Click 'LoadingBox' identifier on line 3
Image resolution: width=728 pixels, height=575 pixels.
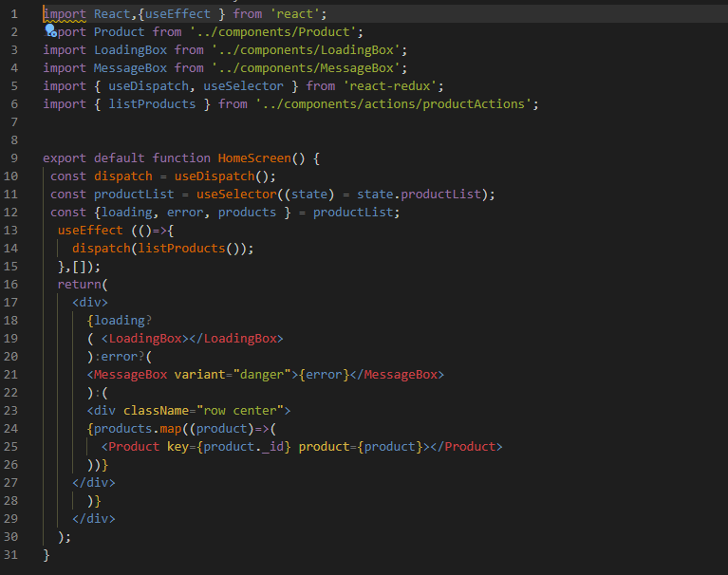[x=130, y=50]
